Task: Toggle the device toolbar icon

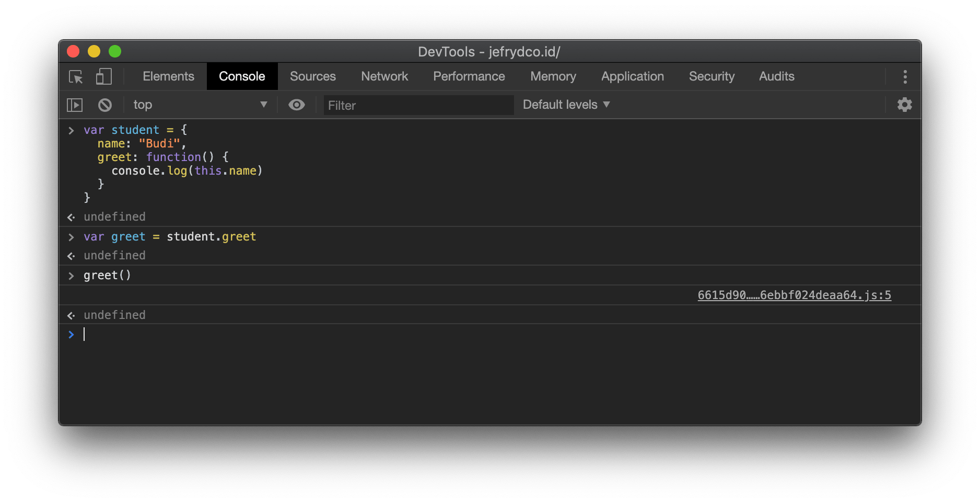Action: (103, 77)
